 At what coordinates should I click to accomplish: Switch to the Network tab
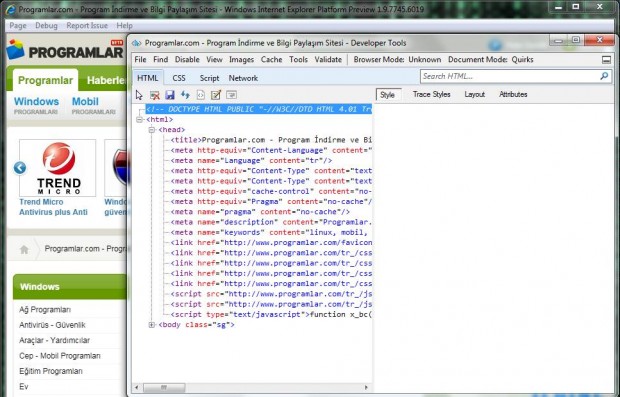(243, 78)
